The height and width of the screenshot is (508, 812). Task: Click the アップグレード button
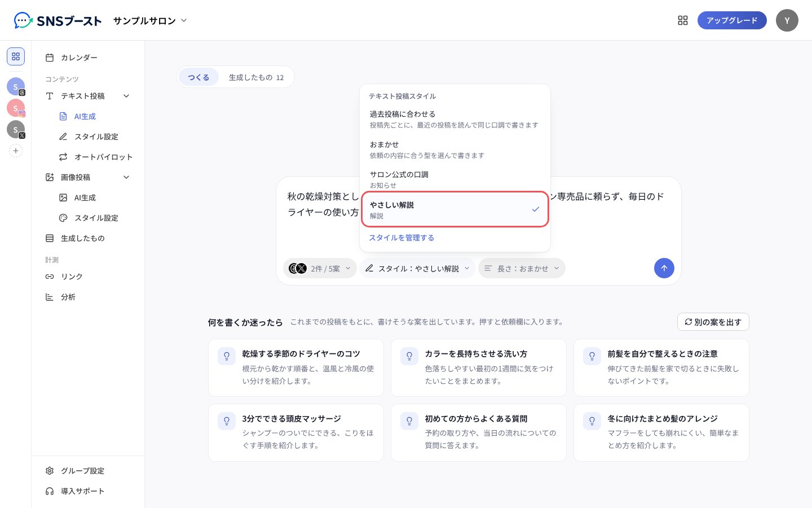pos(732,20)
